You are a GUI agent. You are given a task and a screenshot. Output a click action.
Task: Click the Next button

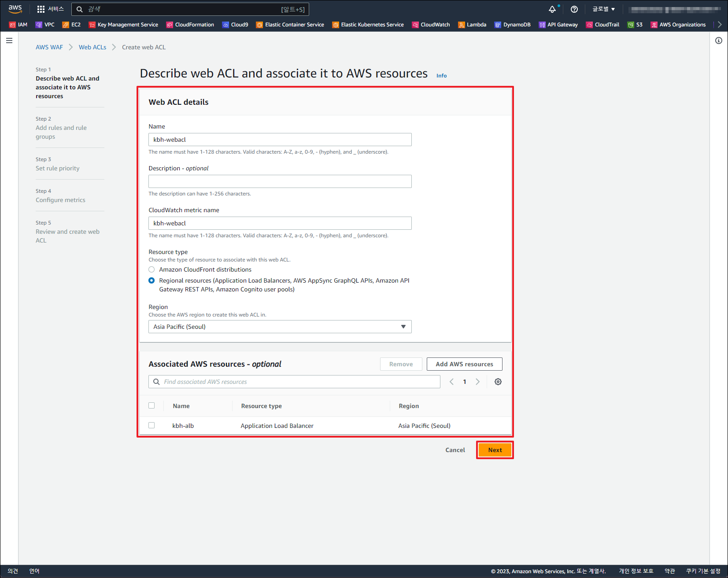(495, 450)
